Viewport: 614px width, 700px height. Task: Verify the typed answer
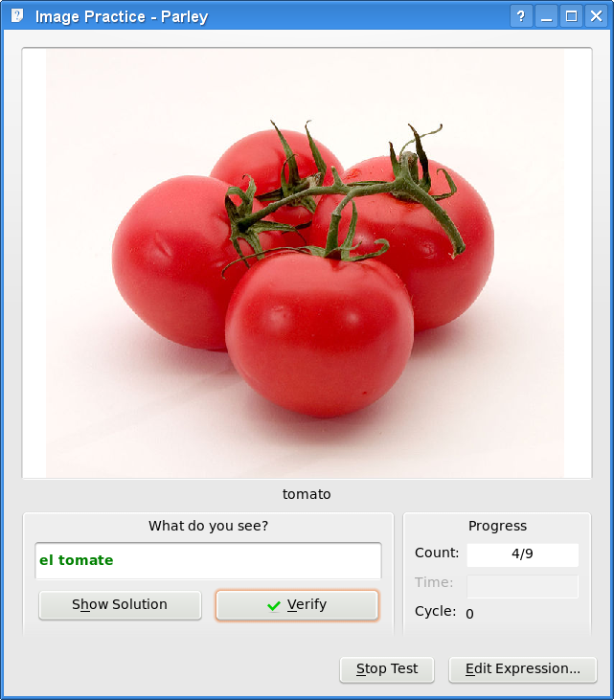tap(297, 605)
